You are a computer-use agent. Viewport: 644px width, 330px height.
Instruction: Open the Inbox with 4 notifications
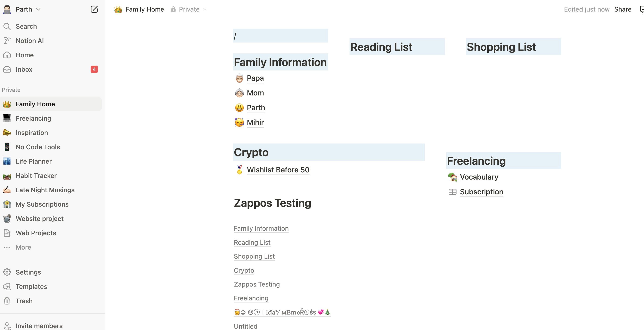pyautogui.click(x=24, y=69)
